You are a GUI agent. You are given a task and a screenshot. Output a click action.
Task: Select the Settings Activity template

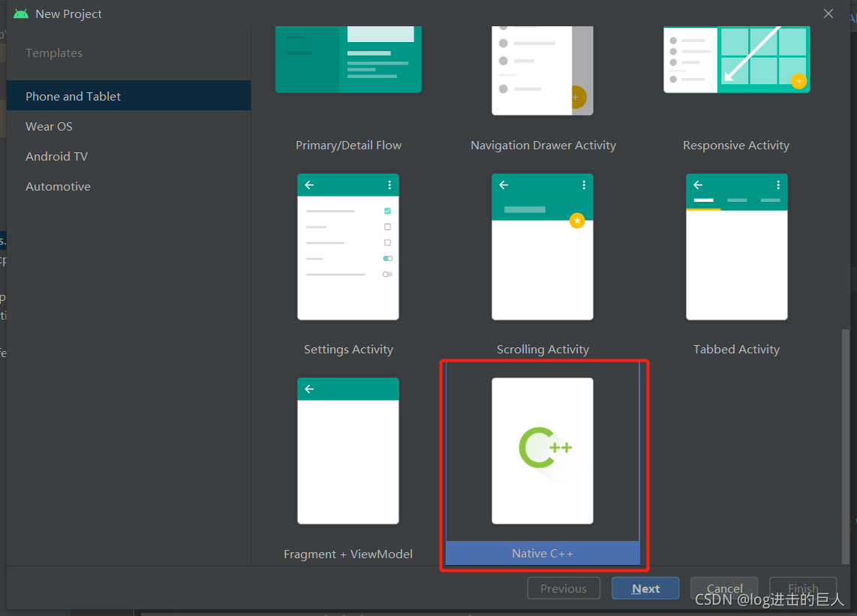point(347,247)
